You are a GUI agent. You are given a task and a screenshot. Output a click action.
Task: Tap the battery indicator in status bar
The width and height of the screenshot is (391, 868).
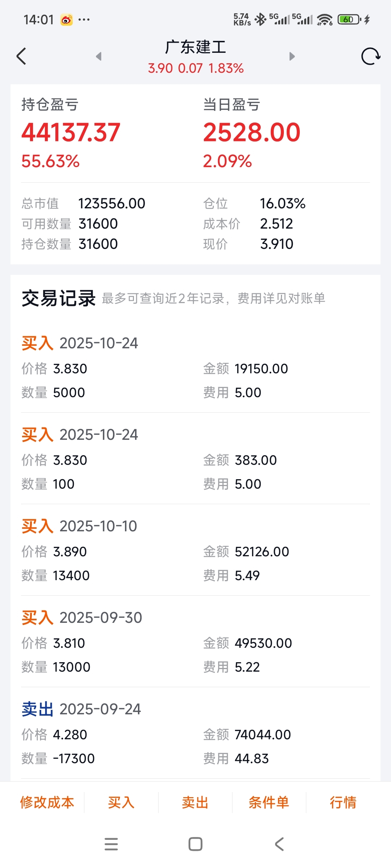[x=349, y=20]
